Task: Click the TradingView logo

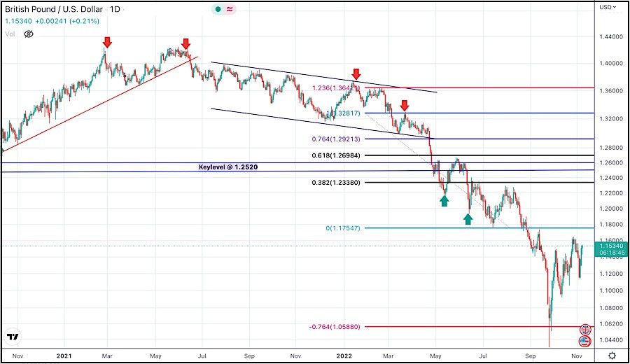Action: coord(13,337)
